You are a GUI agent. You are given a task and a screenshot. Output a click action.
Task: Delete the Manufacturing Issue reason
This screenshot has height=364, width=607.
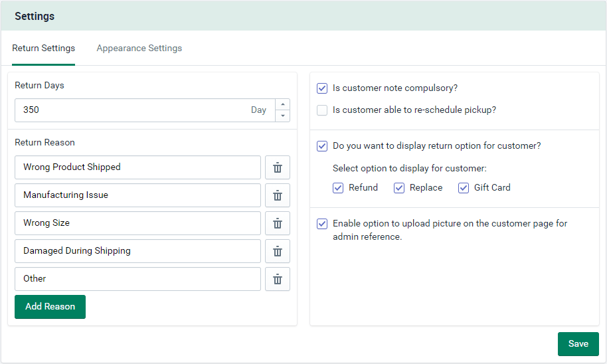click(278, 195)
